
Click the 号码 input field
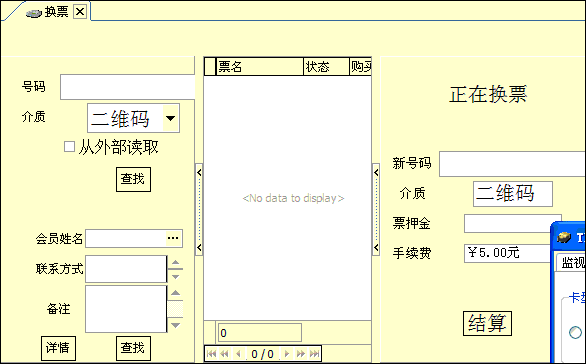[127, 87]
